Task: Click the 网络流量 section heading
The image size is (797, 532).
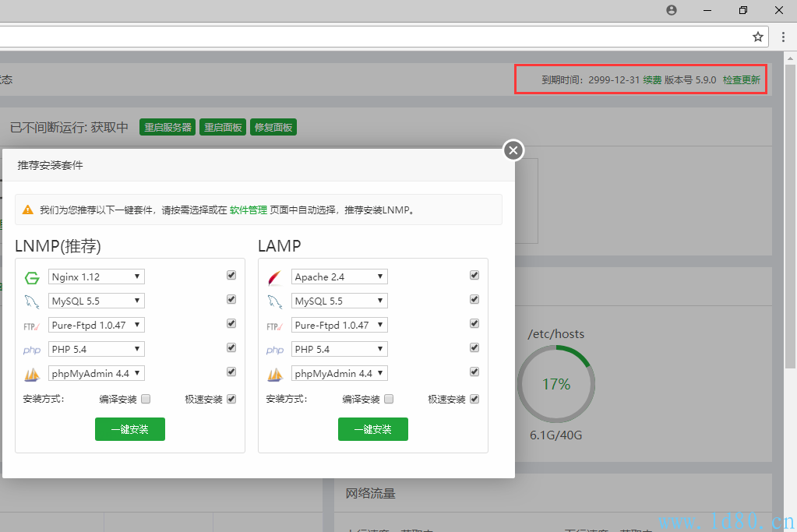Action: (x=371, y=493)
